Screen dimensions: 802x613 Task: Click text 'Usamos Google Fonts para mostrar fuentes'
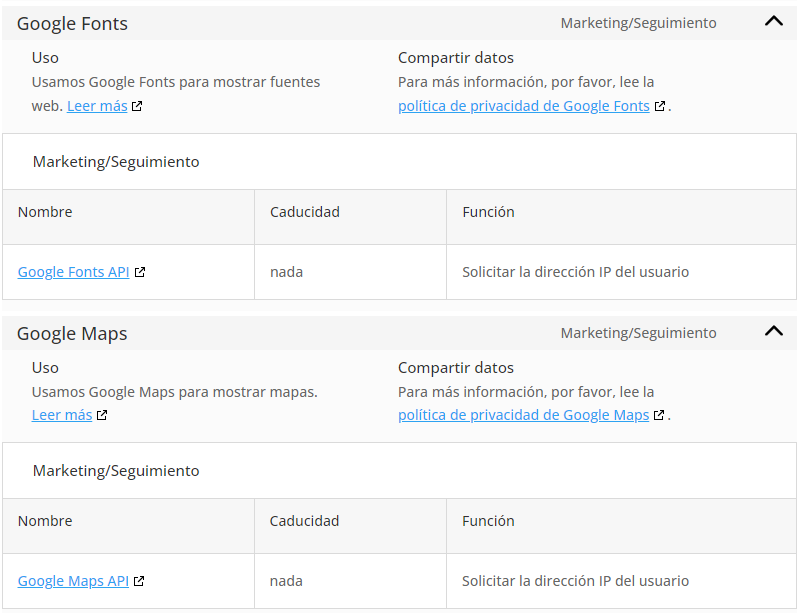tap(176, 82)
